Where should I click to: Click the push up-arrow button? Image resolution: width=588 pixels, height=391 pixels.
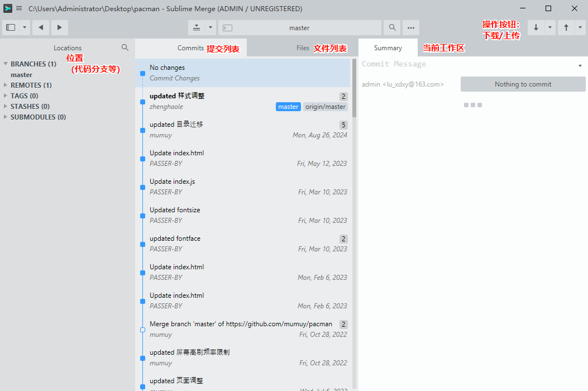[566, 27]
